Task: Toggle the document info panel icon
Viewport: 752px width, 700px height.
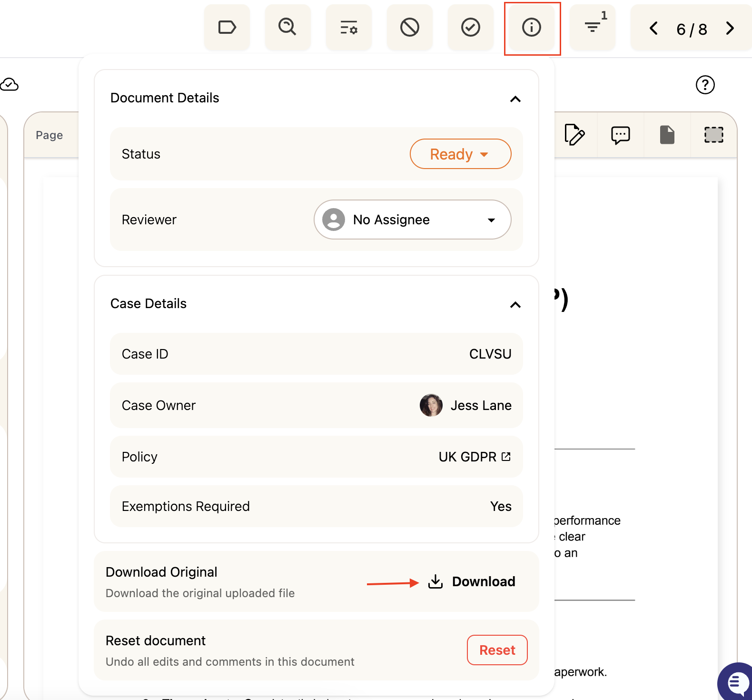Action: (x=532, y=27)
